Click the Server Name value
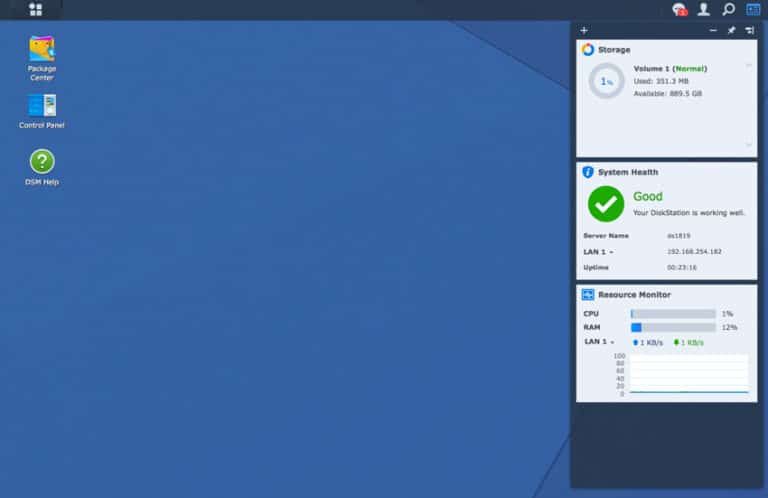 (x=678, y=236)
